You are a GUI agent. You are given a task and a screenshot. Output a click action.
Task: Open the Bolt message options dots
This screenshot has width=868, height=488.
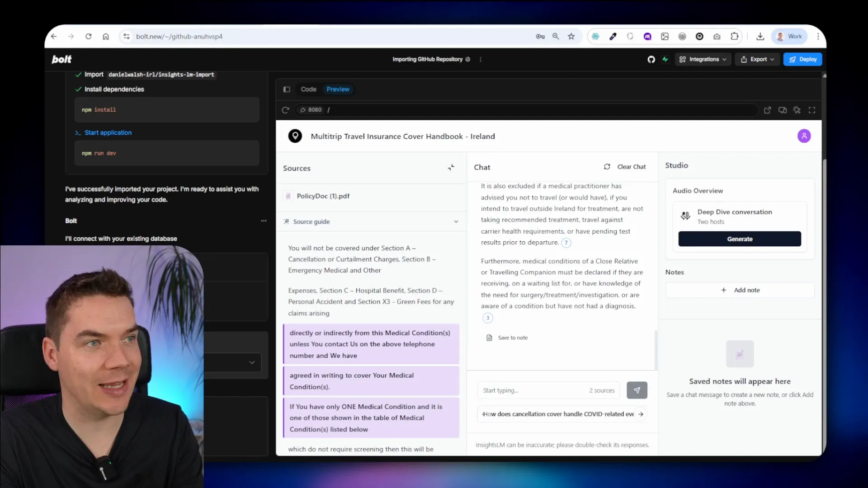[264, 221]
